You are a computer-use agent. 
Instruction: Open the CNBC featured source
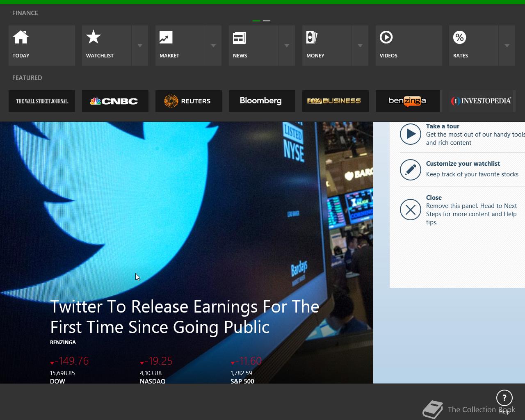115,101
